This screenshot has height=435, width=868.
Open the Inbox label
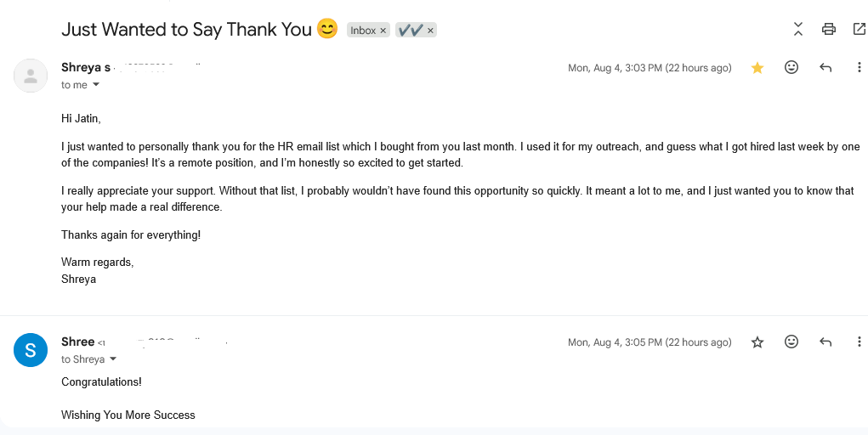pyautogui.click(x=363, y=31)
